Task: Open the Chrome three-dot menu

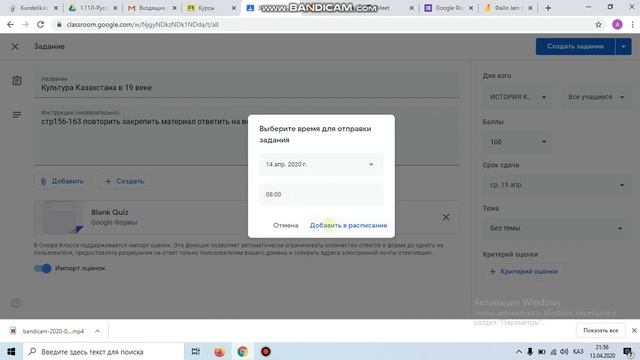Action: [633, 24]
